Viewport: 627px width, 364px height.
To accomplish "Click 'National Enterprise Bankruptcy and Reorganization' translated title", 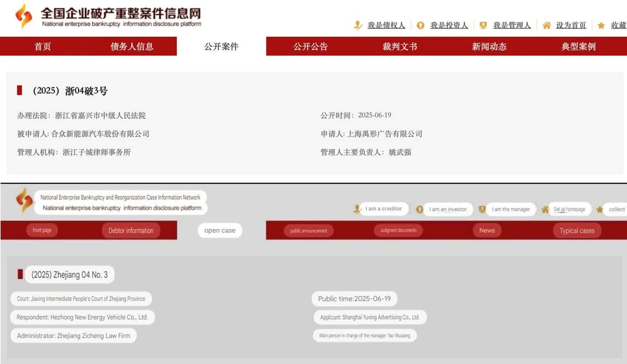I will (120, 197).
